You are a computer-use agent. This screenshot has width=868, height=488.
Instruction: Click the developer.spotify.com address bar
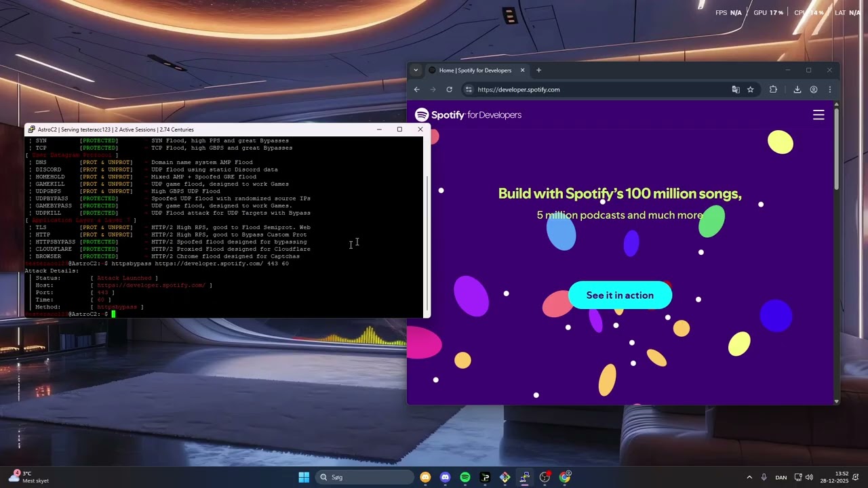pyautogui.click(x=597, y=89)
